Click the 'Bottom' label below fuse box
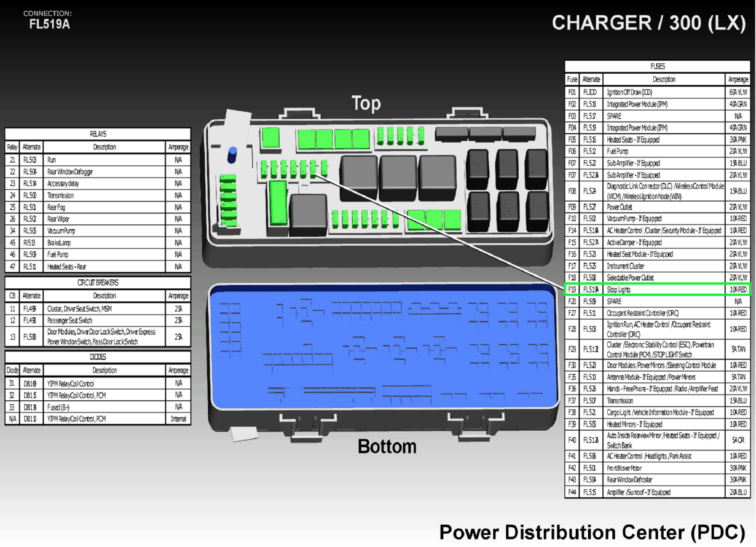Screen dimensions: 756x547 click(387, 446)
